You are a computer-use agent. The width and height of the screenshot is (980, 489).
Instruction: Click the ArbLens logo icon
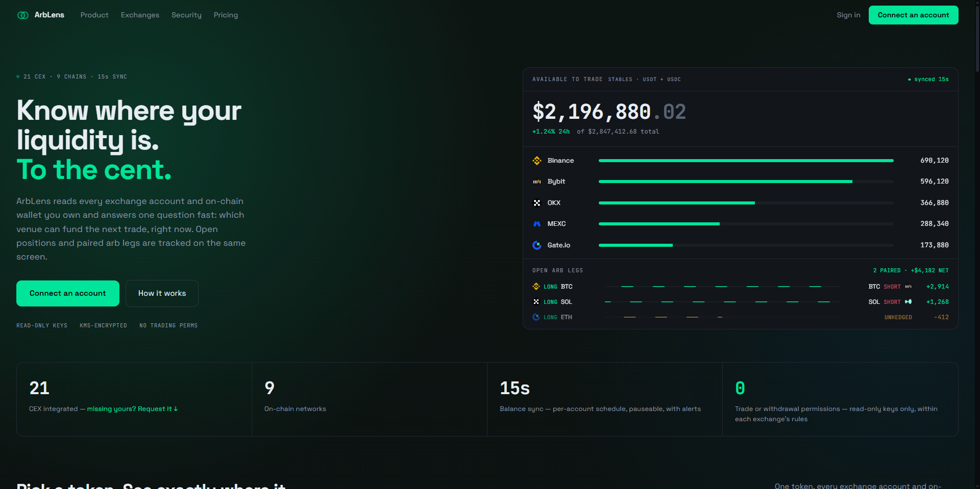[23, 15]
